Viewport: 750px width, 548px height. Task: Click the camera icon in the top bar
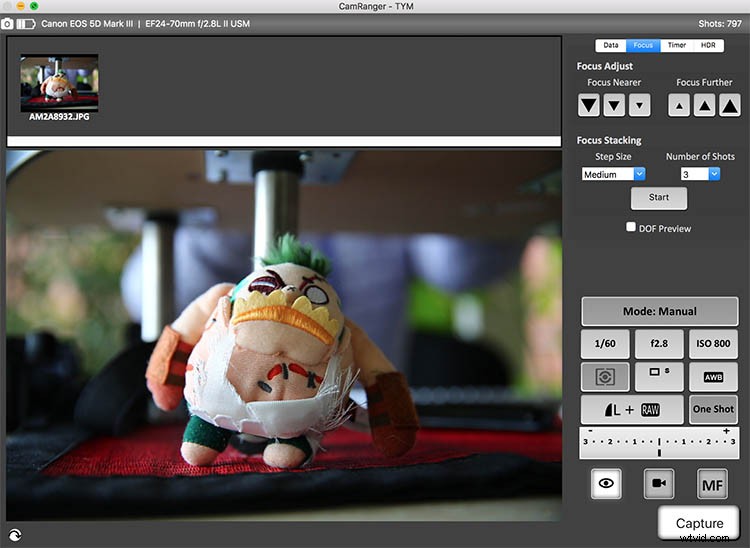7,23
